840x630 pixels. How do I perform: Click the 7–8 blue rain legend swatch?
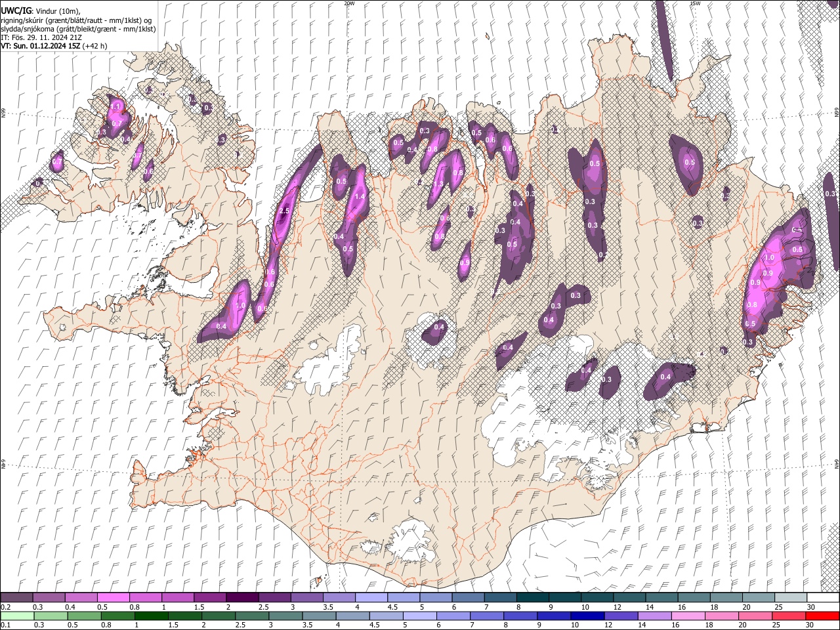click(x=488, y=616)
